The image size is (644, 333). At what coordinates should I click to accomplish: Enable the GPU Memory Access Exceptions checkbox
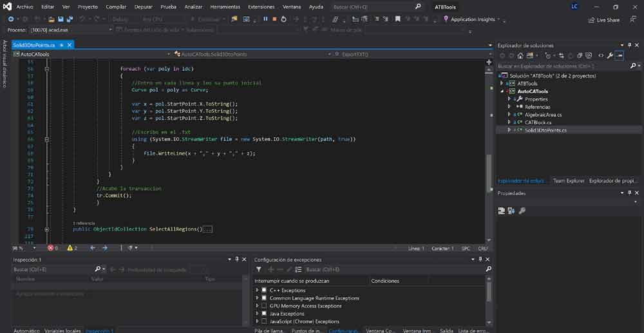264,306
